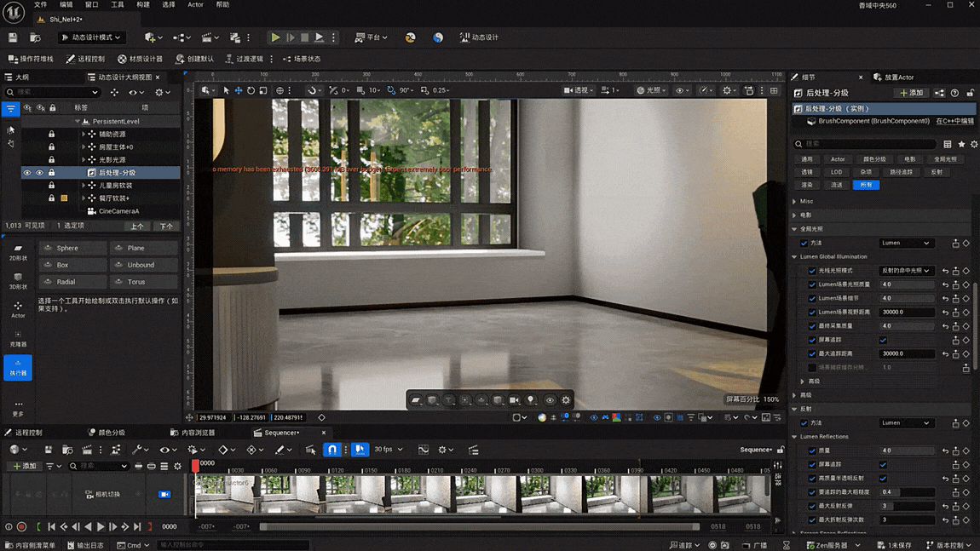This screenshot has width=980, height=551.
Task: Toggle lock on 辅助资源 row
Action: (51, 134)
